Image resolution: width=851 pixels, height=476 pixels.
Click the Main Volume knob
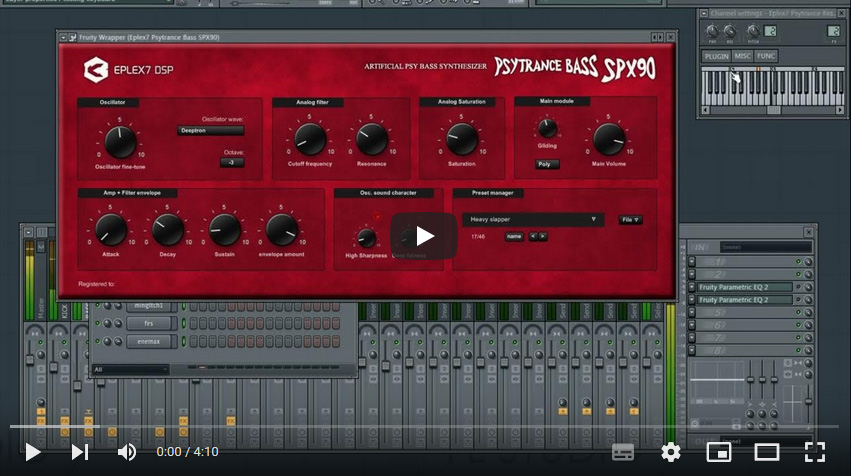[x=608, y=139]
